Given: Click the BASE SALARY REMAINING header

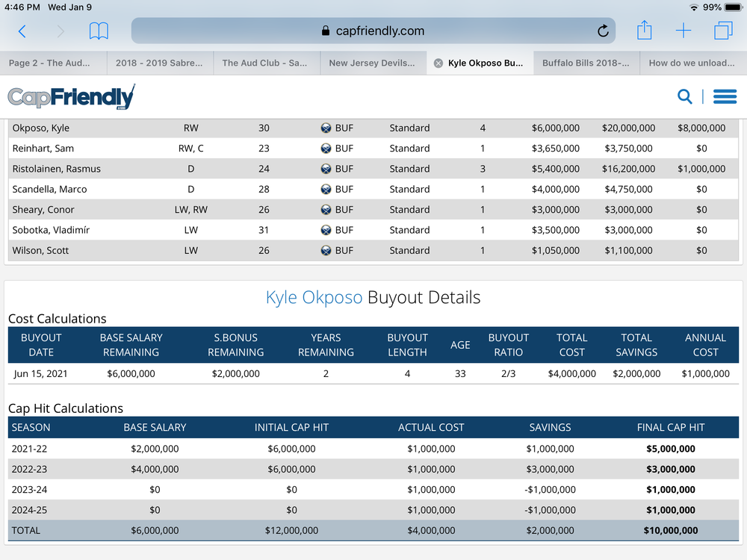Looking at the screenshot, I should [x=131, y=345].
